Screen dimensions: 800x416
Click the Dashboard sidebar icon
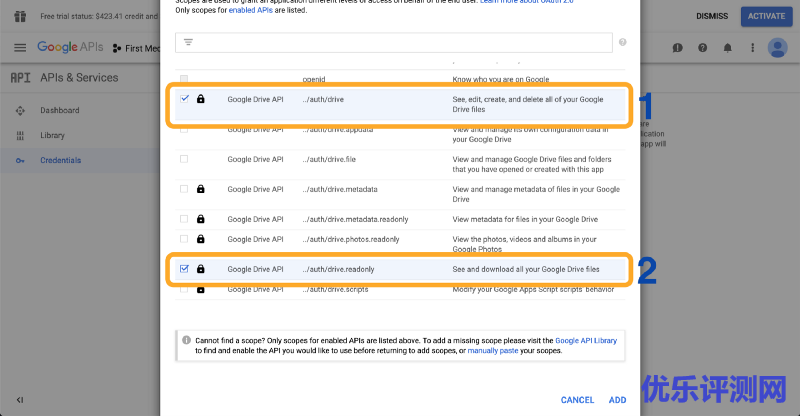(x=20, y=110)
